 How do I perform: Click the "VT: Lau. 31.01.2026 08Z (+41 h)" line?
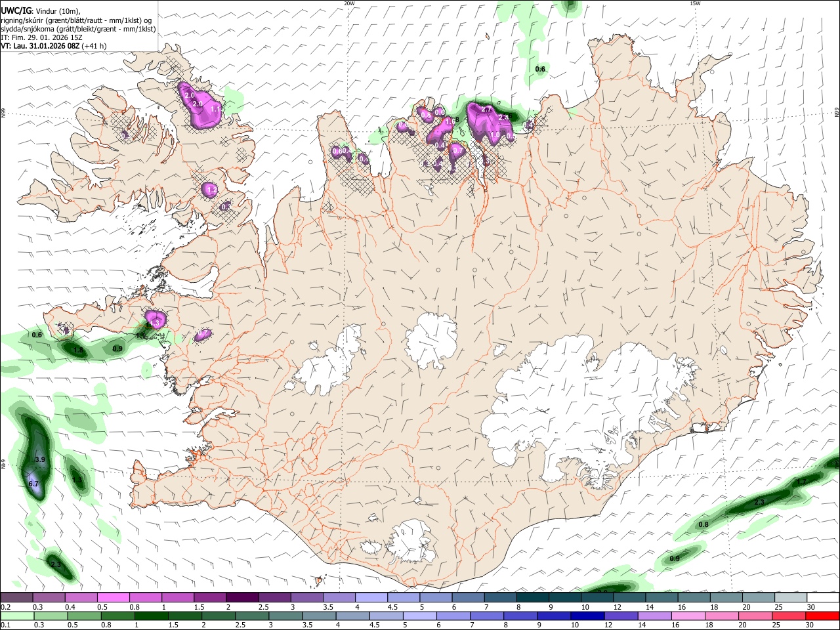[54, 46]
